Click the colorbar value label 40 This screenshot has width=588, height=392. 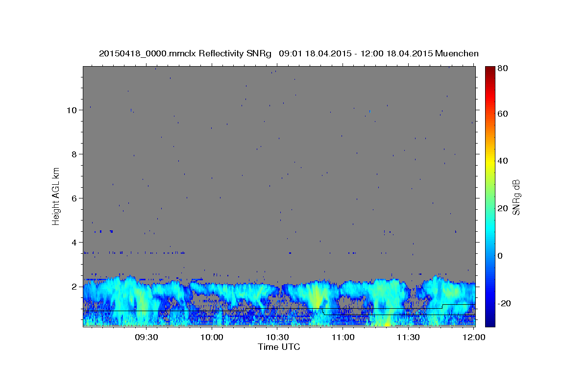click(x=503, y=161)
